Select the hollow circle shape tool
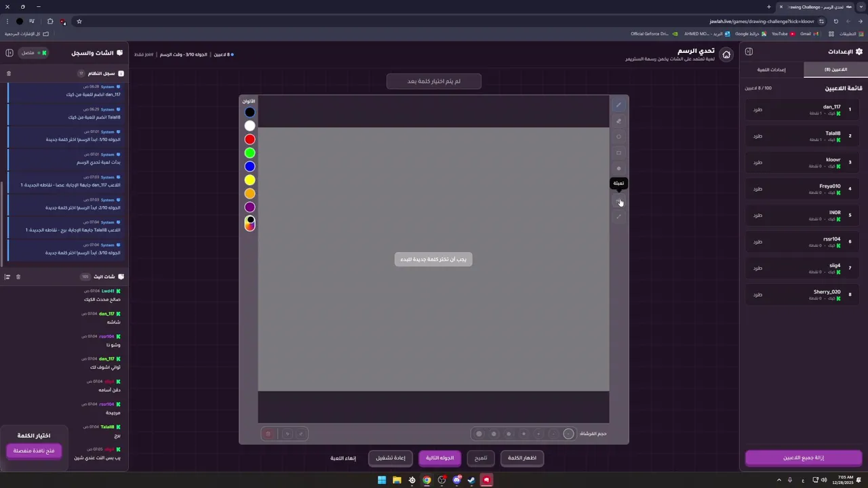Image resolution: width=868 pixels, height=488 pixels. click(618, 137)
